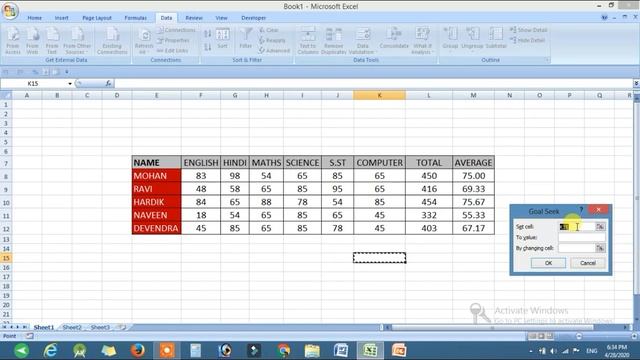Click Properties in Connections group

[x=174, y=40]
